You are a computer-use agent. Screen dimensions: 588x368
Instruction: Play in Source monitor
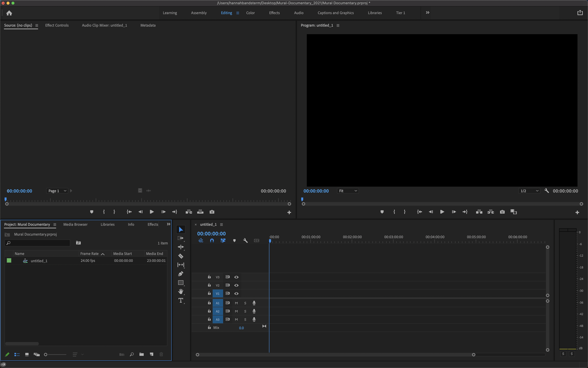(152, 212)
